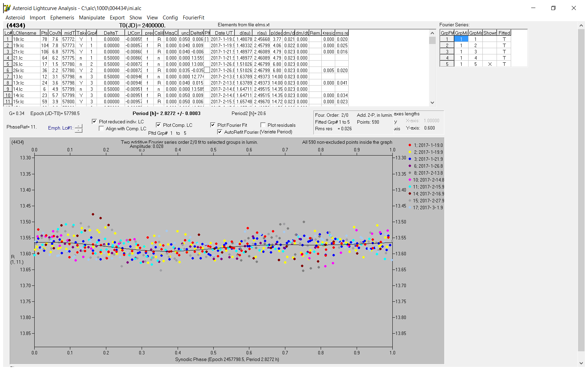Click the application icon in title bar
Screen dimensions: 588x370
tap(7, 8)
